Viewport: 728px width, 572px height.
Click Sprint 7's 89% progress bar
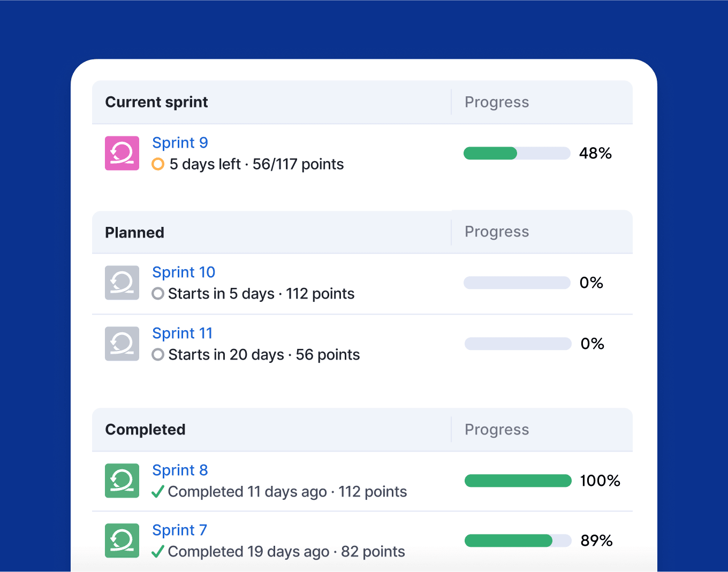point(518,540)
